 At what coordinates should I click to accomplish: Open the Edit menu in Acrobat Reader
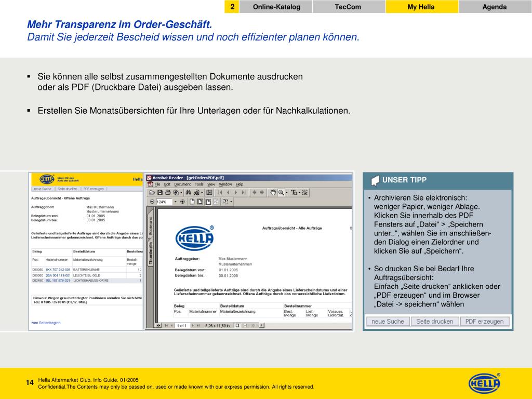tap(167, 184)
